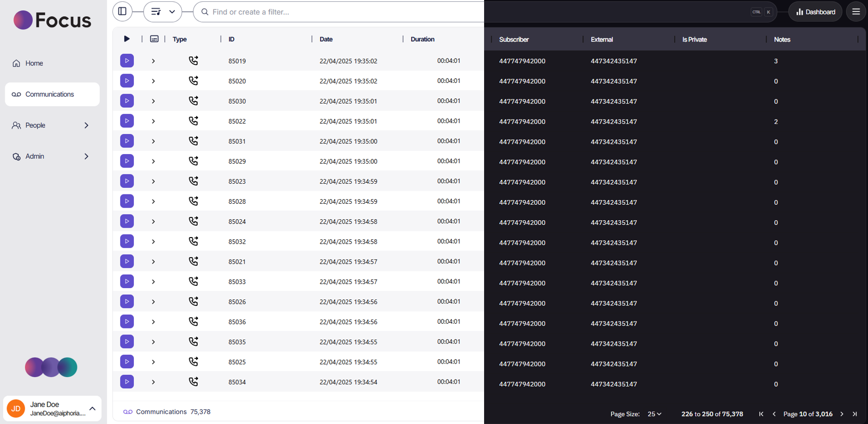Click the search magnifier in the filter bar
868x424 pixels.
coord(205,12)
